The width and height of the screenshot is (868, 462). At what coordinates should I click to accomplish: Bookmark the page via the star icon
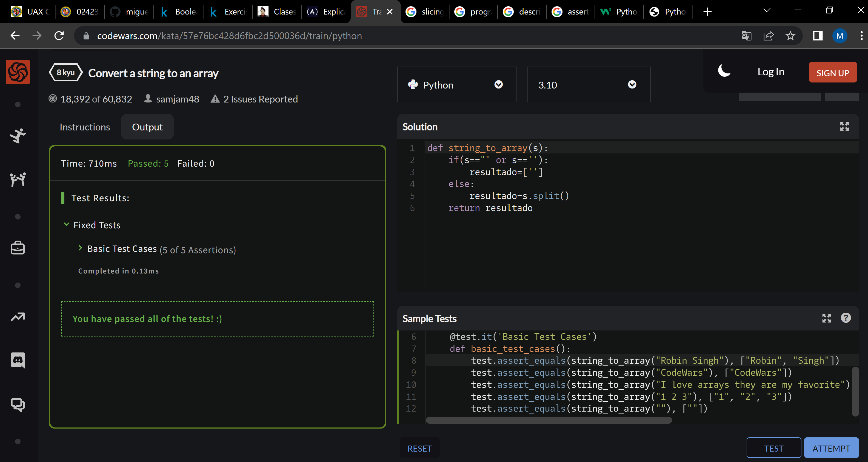tap(790, 36)
